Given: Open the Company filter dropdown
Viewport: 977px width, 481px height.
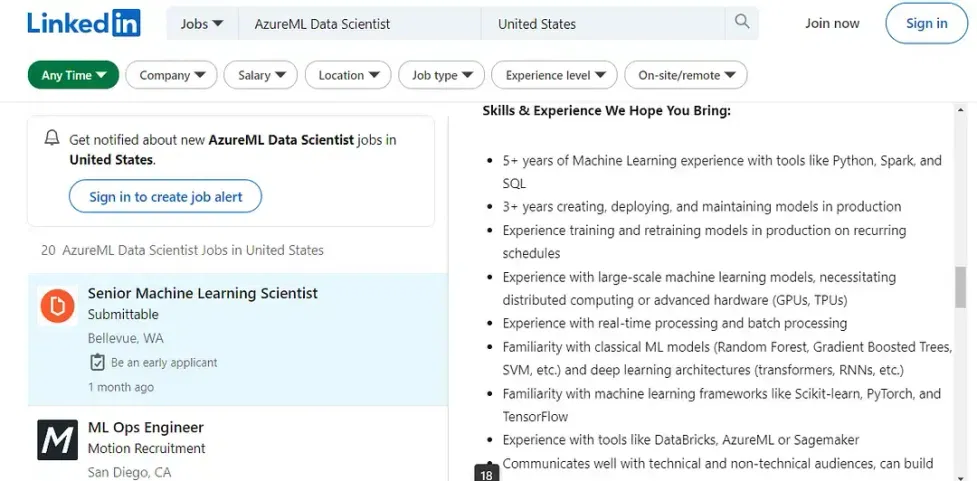Looking at the screenshot, I should point(172,75).
